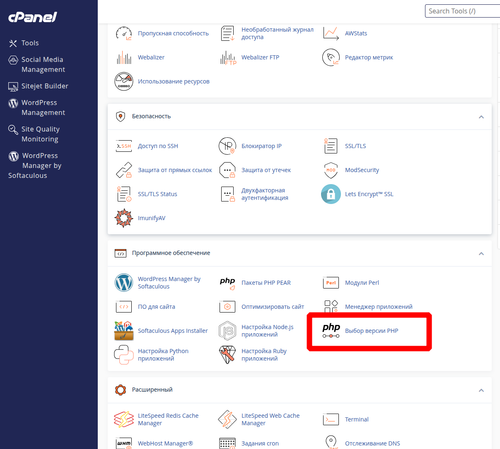
Task: Open the Настройка Node.js приложений icon
Action: pos(228,331)
